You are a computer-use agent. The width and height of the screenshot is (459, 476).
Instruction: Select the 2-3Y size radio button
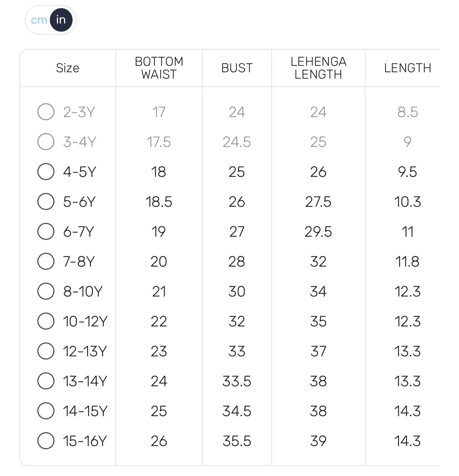(x=46, y=112)
